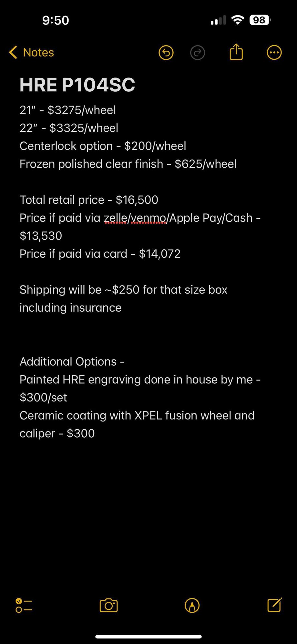The width and height of the screenshot is (297, 644).
Task: Tap the redo arrow icon
Action: point(198,53)
